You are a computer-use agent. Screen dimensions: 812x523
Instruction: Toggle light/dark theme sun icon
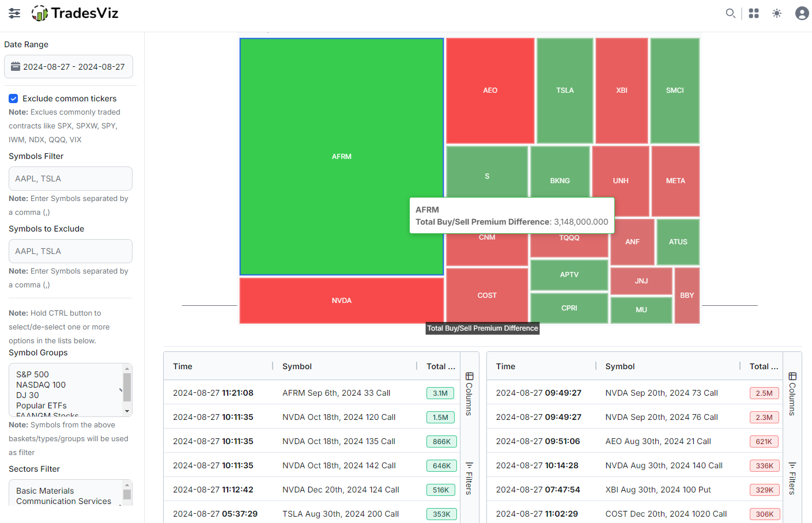(777, 13)
